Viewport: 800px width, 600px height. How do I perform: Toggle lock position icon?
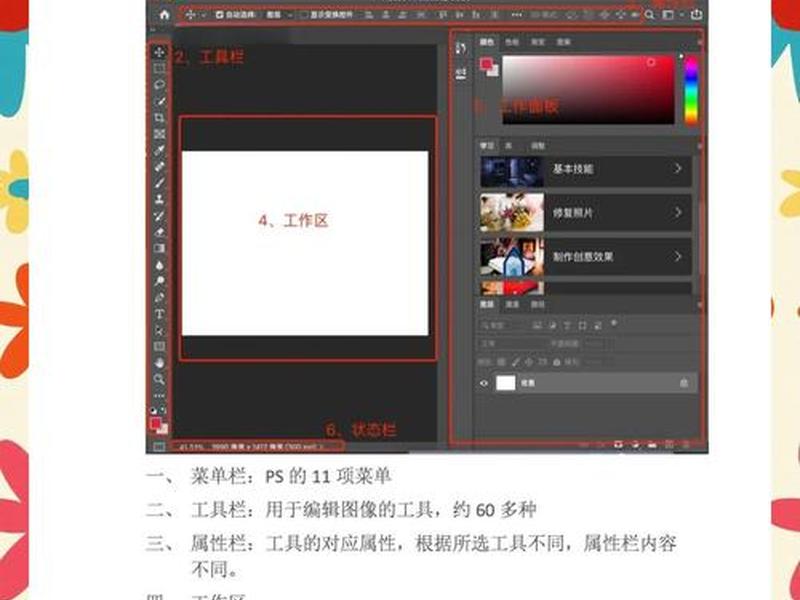pos(529,362)
